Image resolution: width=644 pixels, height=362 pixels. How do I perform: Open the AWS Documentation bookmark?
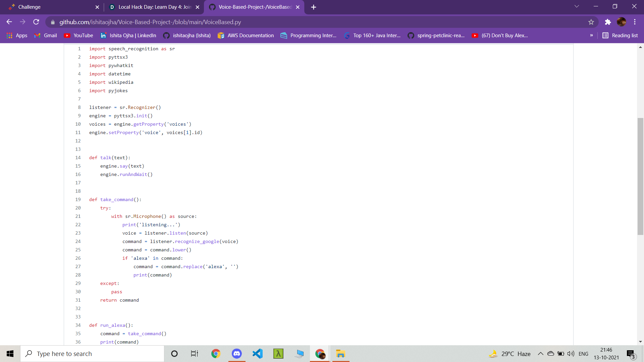(x=246, y=36)
